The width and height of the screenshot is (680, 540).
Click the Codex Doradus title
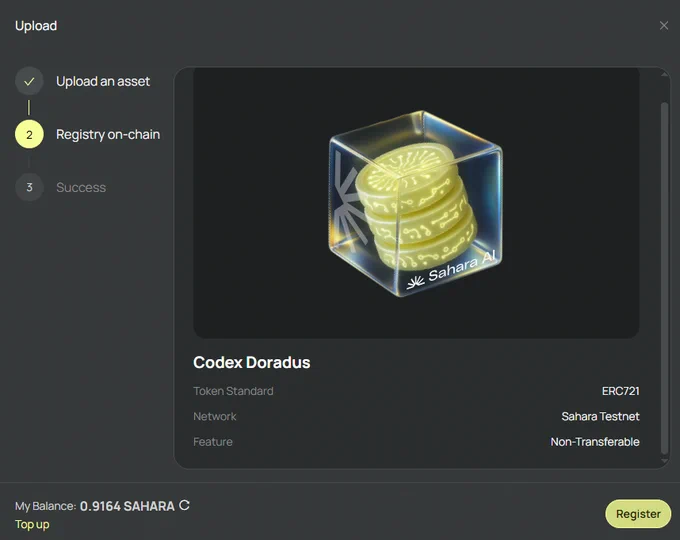click(x=252, y=363)
